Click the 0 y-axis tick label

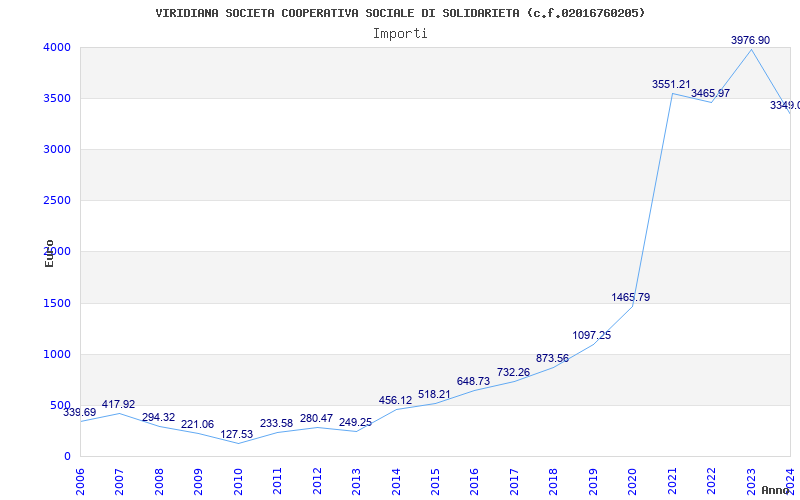coord(67,457)
